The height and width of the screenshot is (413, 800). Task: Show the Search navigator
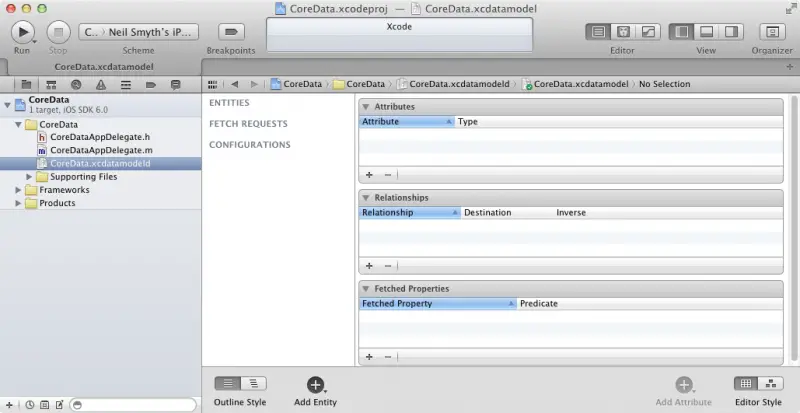point(76,85)
